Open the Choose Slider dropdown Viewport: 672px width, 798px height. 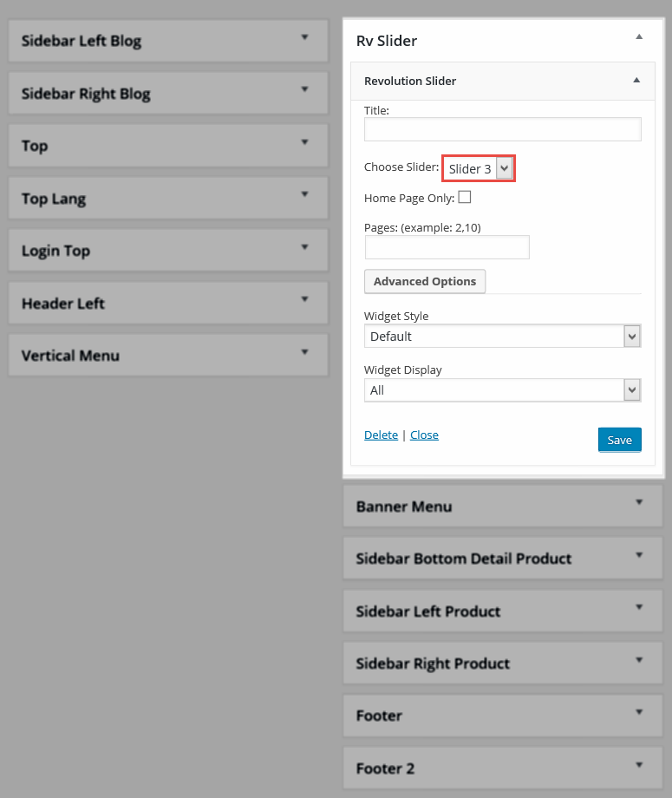coord(478,168)
